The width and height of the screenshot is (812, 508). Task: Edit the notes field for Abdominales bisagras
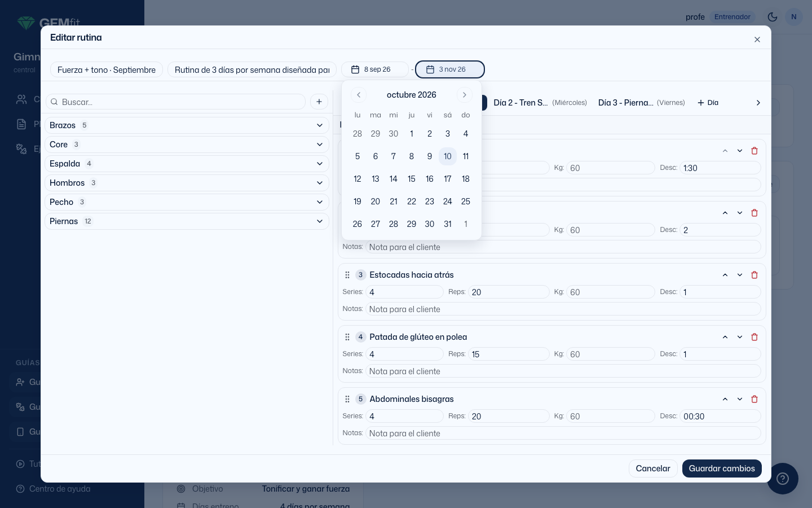[x=563, y=433]
